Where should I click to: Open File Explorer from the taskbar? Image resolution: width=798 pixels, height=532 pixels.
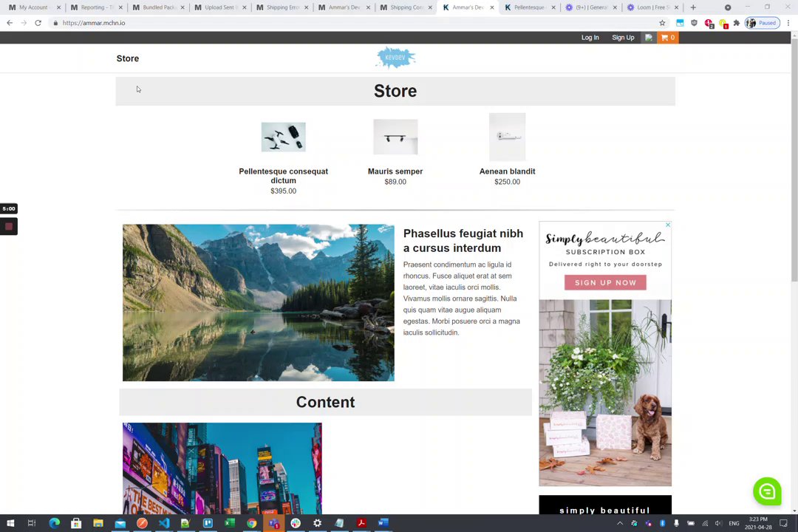click(98, 523)
